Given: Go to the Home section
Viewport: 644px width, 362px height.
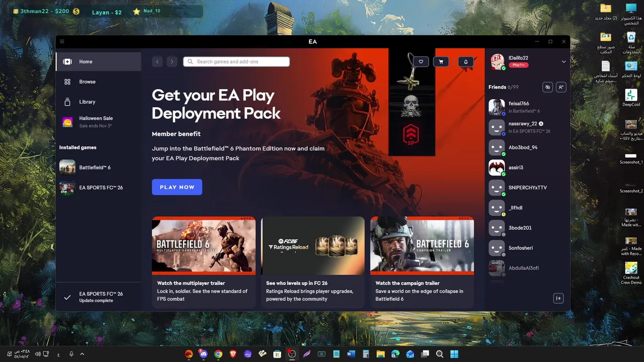Looking at the screenshot, I should point(99,61).
